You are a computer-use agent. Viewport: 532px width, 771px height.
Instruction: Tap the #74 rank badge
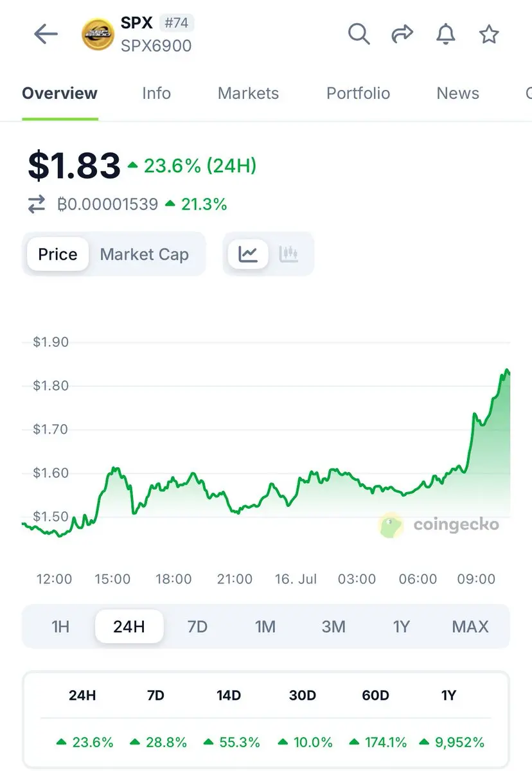(176, 23)
